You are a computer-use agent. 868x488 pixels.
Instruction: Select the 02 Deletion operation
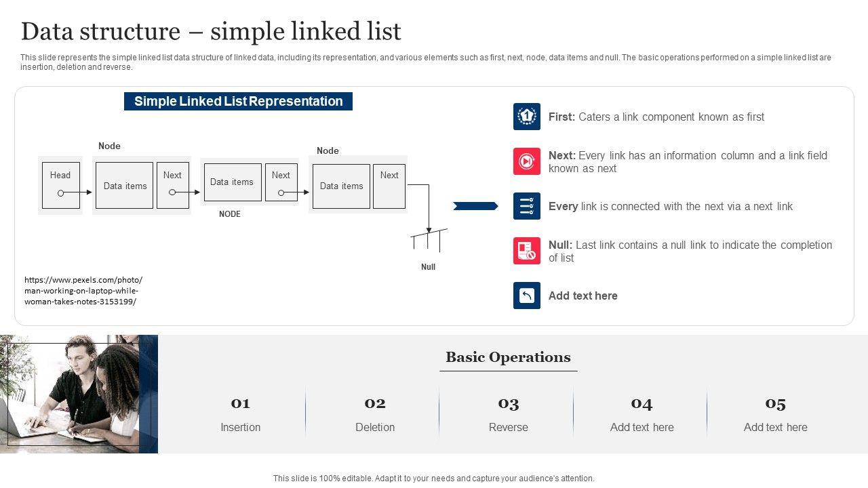click(x=374, y=413)
